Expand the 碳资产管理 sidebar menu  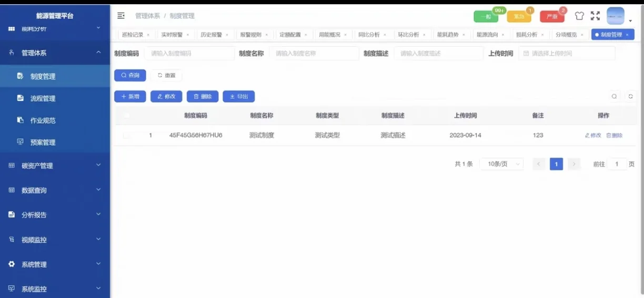pos(55,166)
